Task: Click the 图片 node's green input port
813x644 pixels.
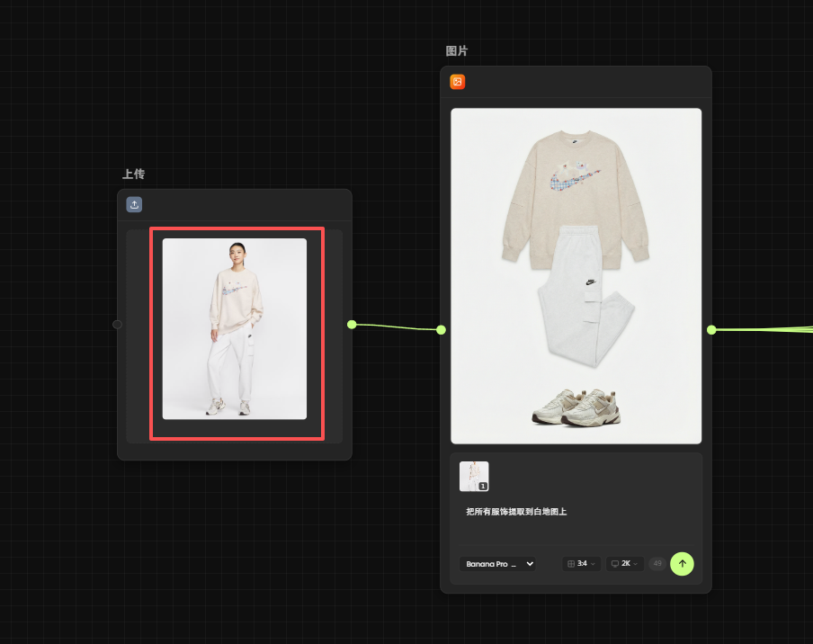Action: 441,330
